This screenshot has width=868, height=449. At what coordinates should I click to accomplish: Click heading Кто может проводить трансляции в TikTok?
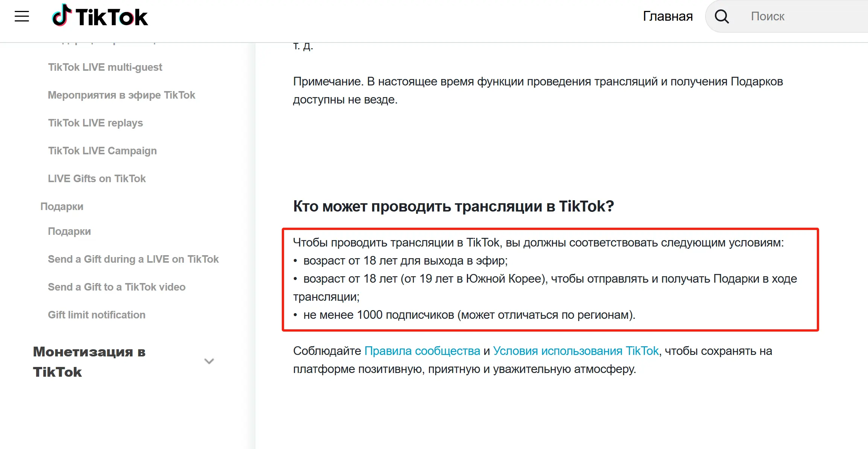453,206
